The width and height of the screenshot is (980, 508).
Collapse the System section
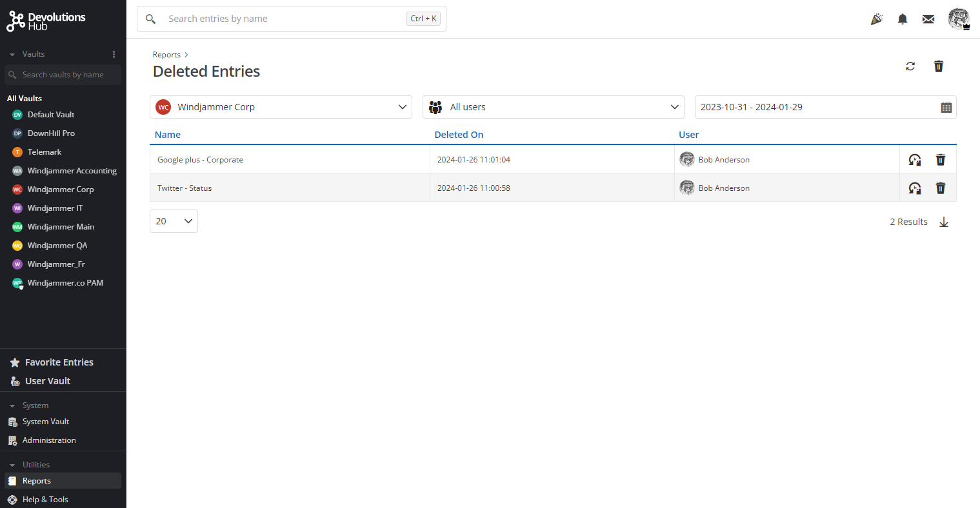pyautogui.click(x=12, y=405)
